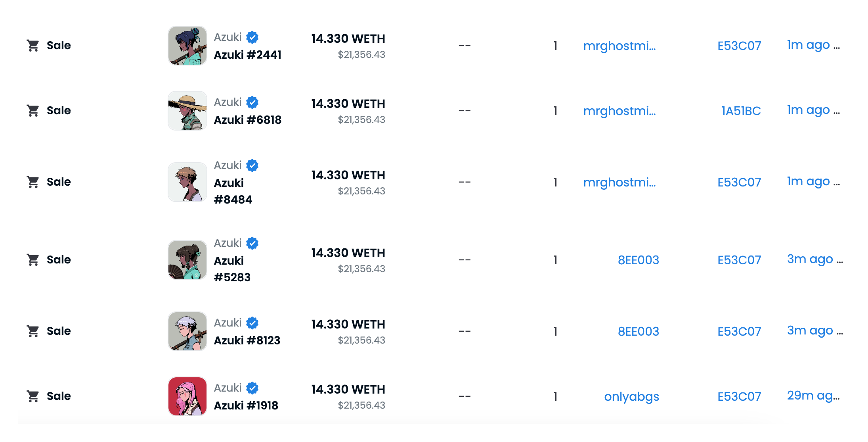Click the verified checkmark above Azuki #1918

[252, 388]
